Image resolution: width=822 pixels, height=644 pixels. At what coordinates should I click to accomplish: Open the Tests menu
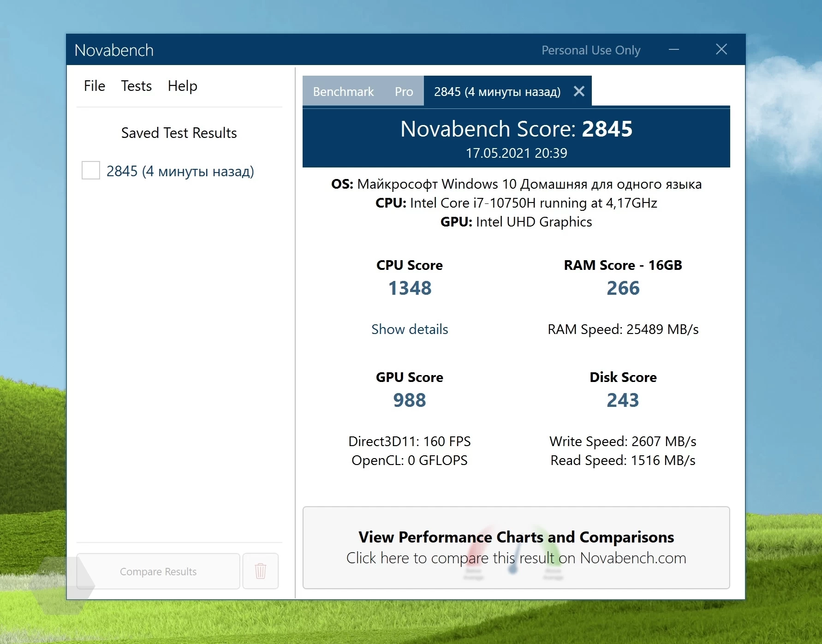(136, 86)
